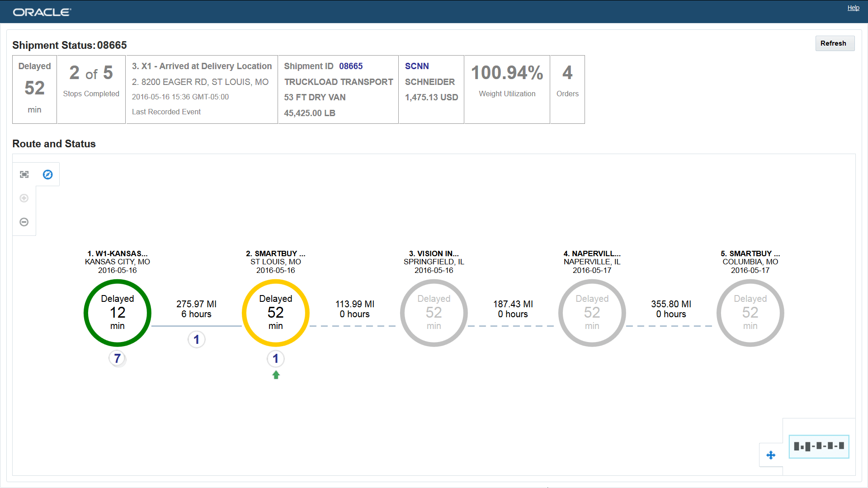Click the blue pan control arrows icon
This screenshot has height=488, width=868.
click(771, 455)
